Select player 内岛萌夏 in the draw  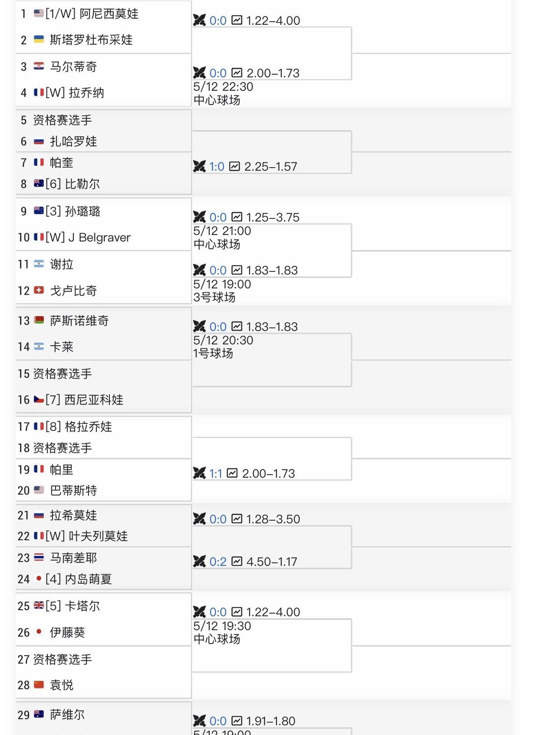[x=88, y=579]
